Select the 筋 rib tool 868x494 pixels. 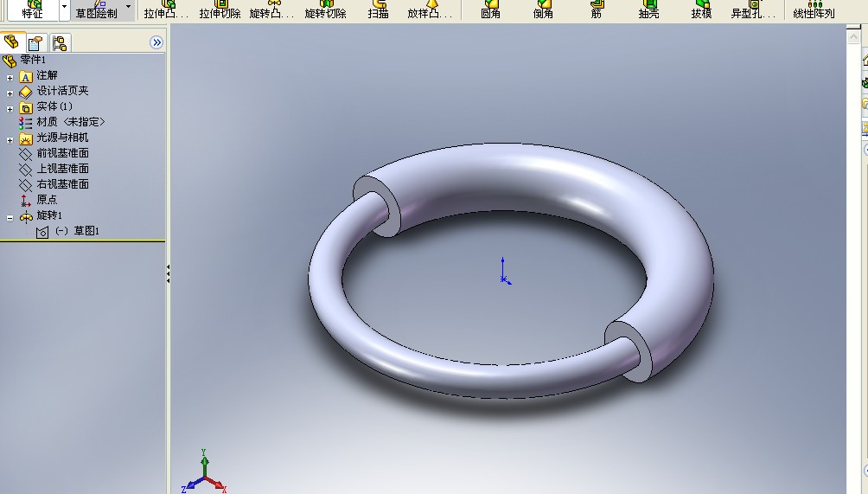click(x=597, y=10)
